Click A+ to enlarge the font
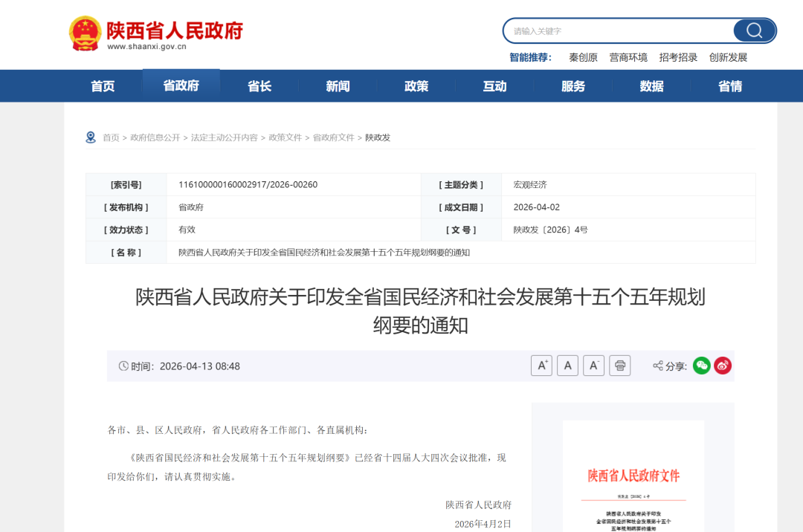The image size is (803, 532). tap(541, 365)
